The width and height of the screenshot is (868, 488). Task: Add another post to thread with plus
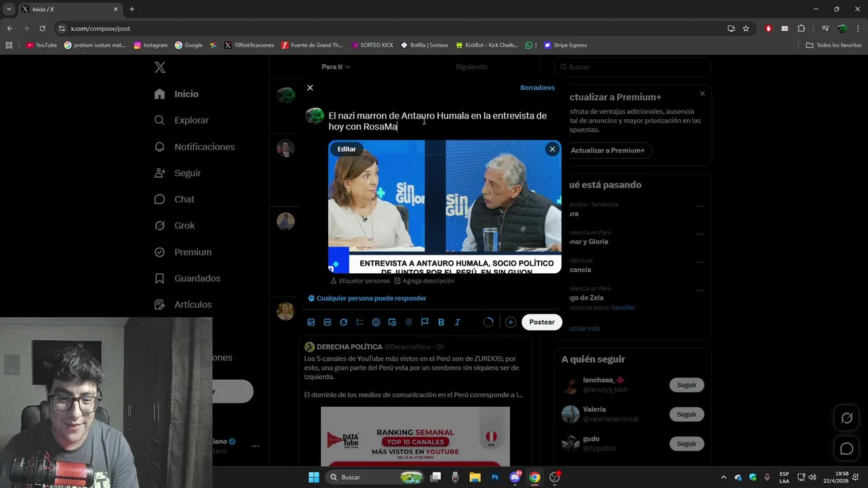tap(511, 322)
